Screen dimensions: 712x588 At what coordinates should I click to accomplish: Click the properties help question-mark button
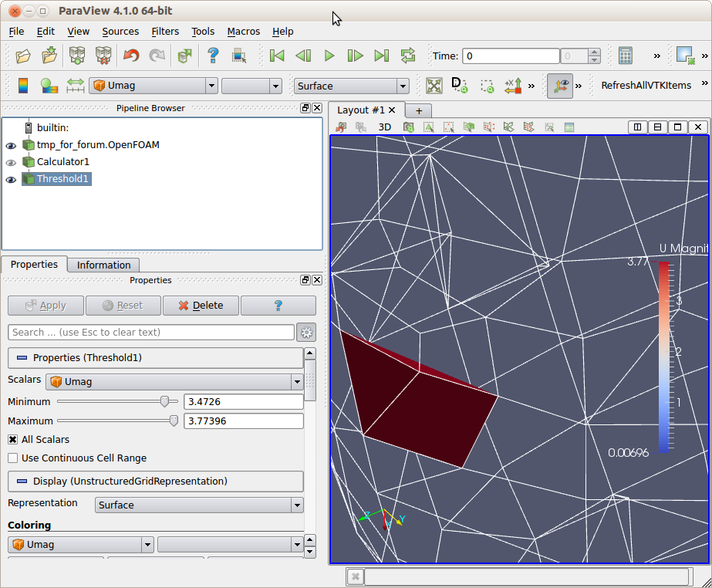point(278,306)
